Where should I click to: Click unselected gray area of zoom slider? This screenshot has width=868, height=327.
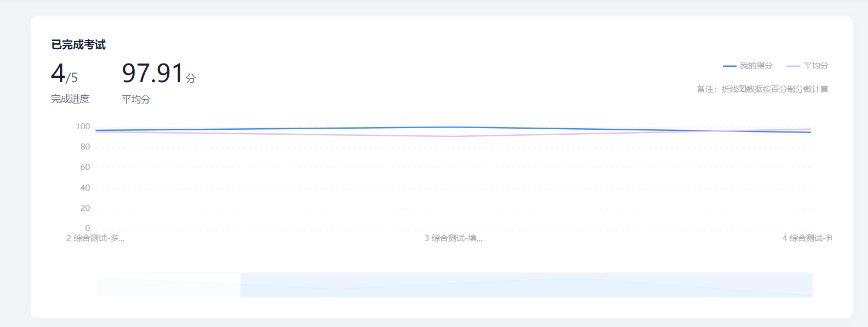169,285
